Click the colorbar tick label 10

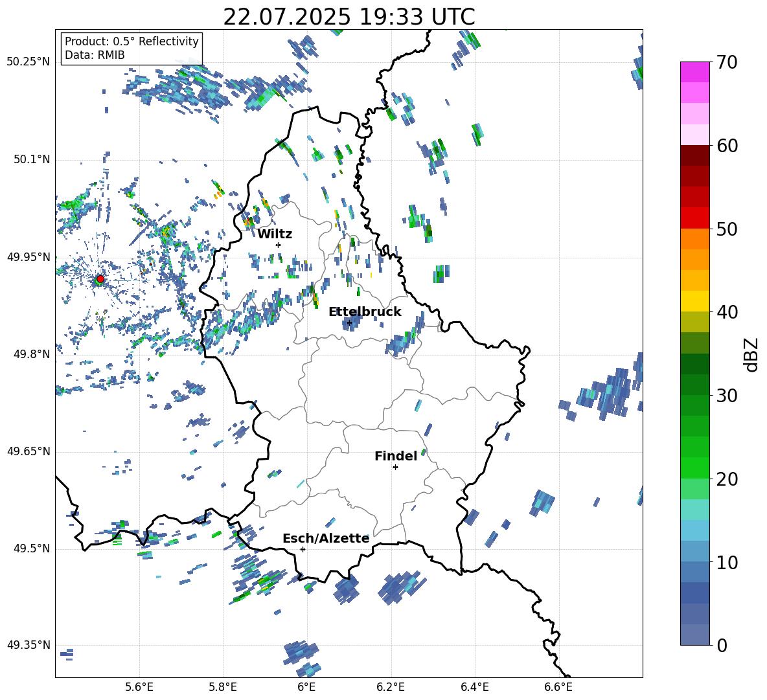click(727, 562)
